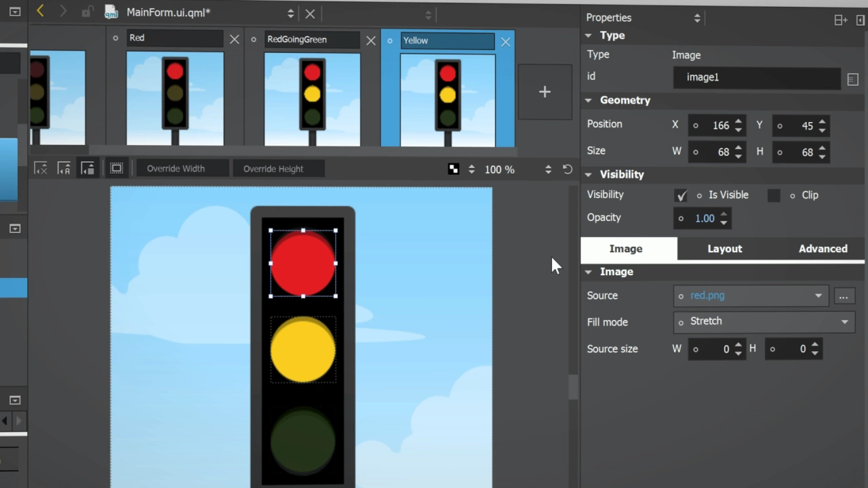Adjust the Y position stepper
The image size is (868, 488).
tap(822, 126)
